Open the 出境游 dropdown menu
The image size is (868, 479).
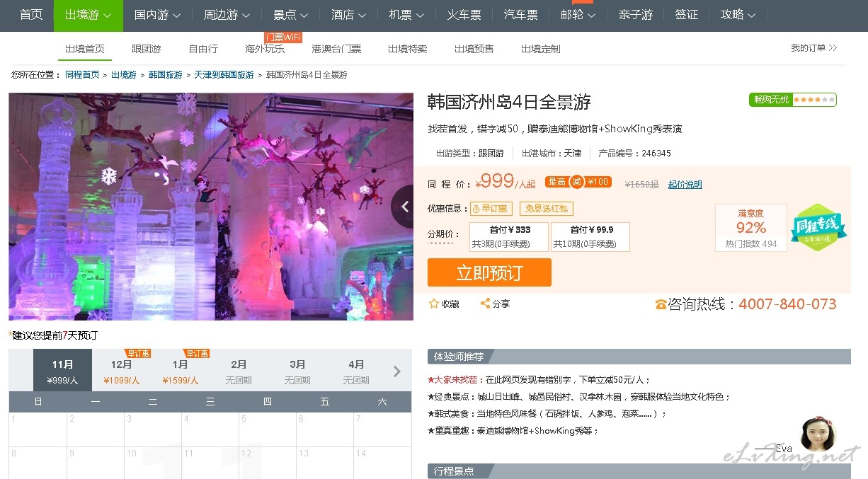click(88, 15)
